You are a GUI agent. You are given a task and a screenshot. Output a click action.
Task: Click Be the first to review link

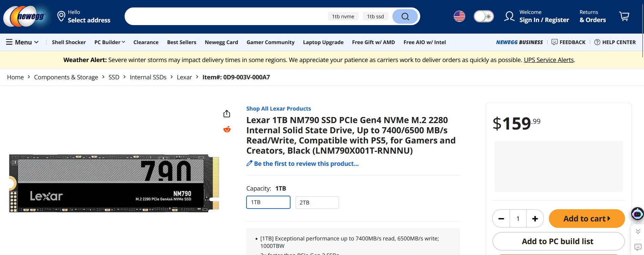(306, 163)
